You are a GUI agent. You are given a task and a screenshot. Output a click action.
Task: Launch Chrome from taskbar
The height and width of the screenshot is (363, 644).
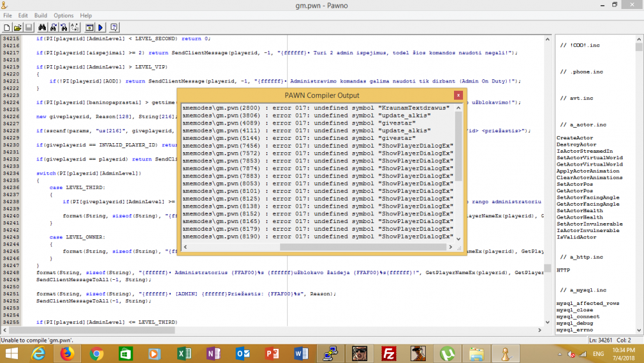(97, 354)
